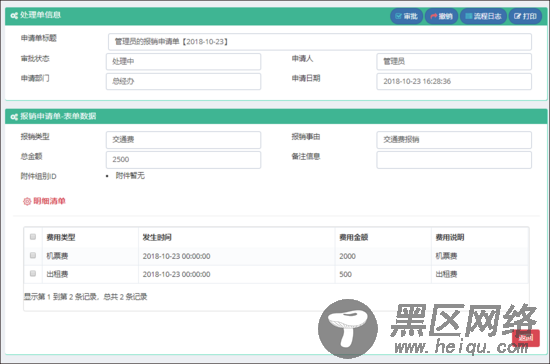This screenshot has width=550, height=364.
Task: Click the 申请单标题 input field
Action: (x=320, y=42)
